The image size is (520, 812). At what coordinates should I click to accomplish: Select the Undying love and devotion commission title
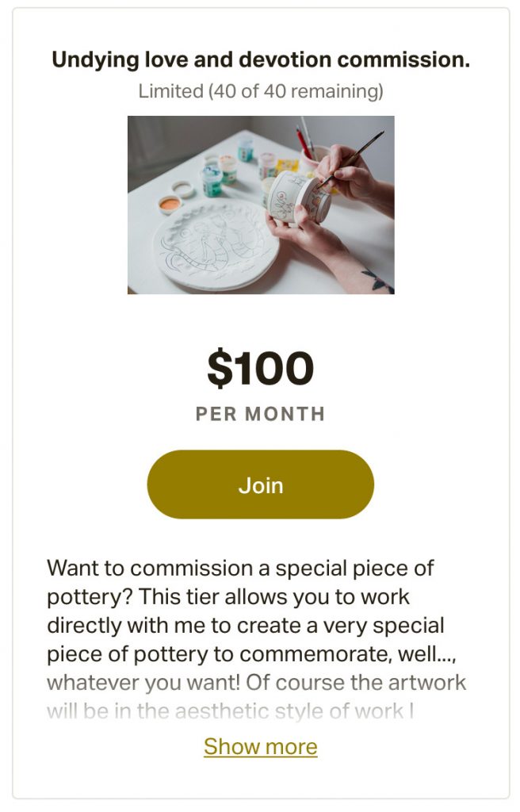(x=260, y=59)
